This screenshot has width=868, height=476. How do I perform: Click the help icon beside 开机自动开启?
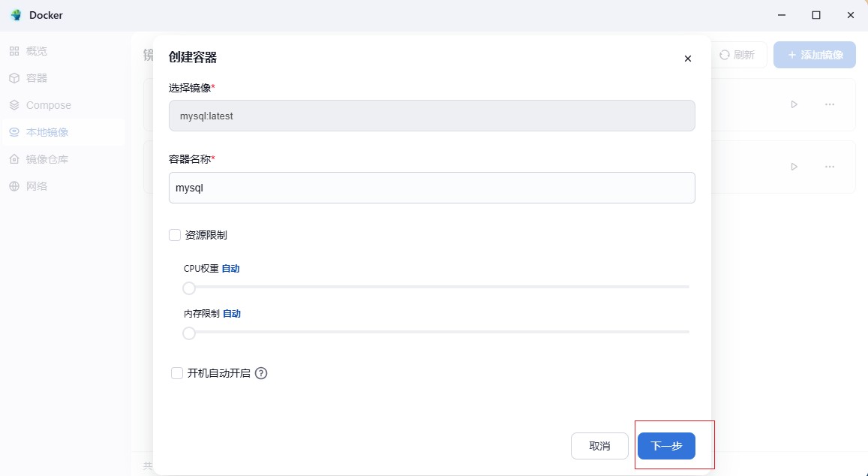261,373
